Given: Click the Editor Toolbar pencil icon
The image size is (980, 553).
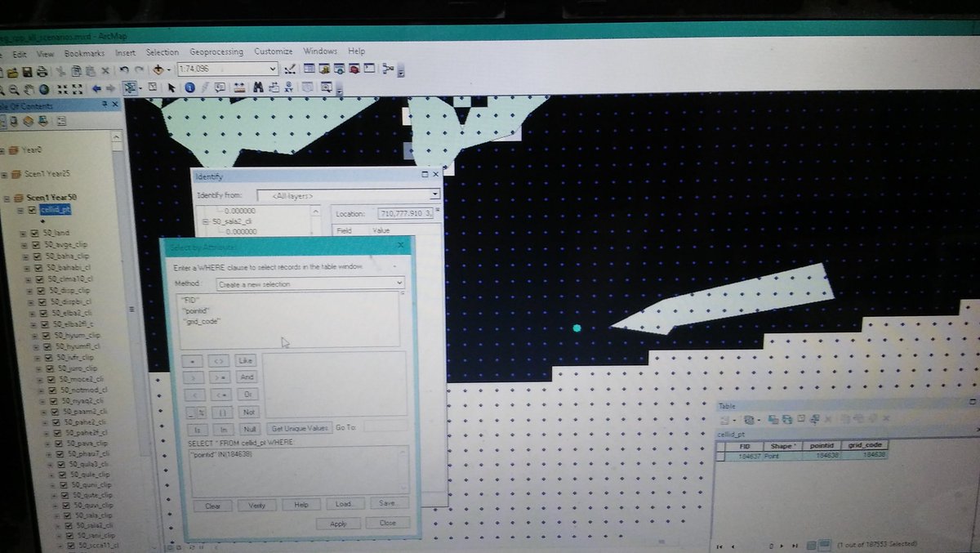Looking at the screenshot, I should (289, 69).
